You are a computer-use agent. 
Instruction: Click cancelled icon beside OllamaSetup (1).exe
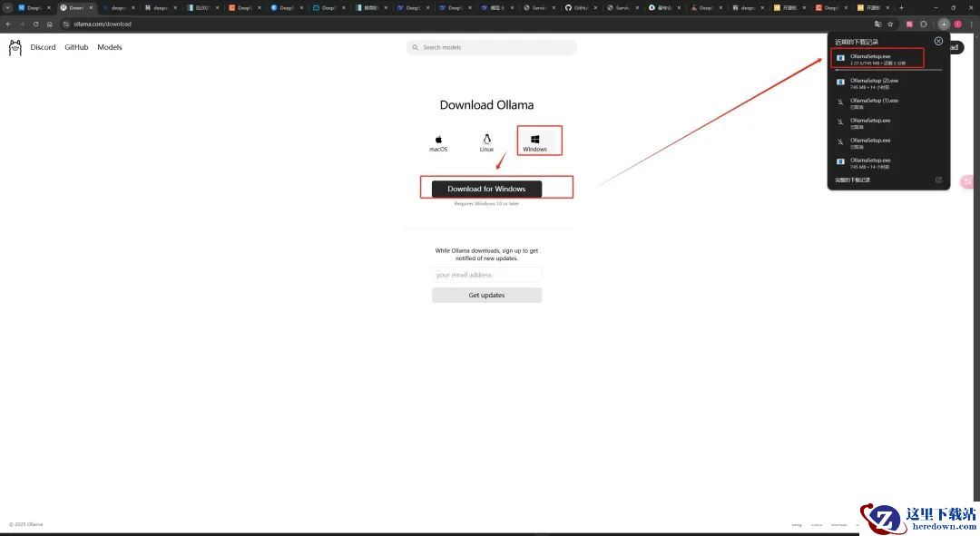(840, 102)
